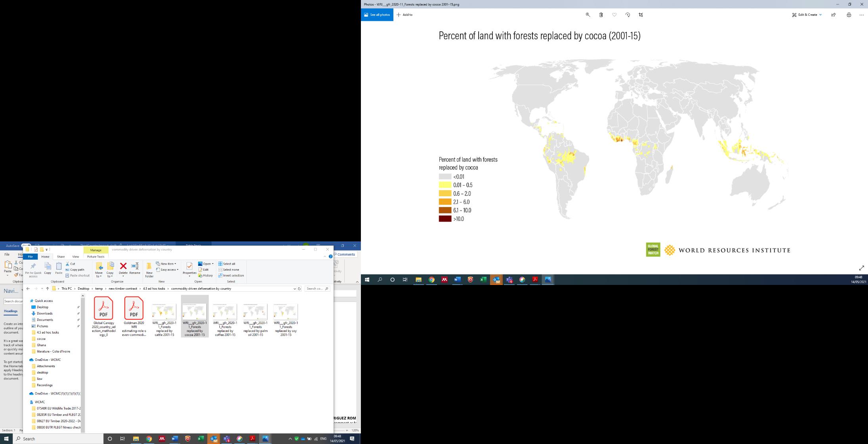Click Add to button in Photos
Screen dimensions: 868x444
pos(404,15)
